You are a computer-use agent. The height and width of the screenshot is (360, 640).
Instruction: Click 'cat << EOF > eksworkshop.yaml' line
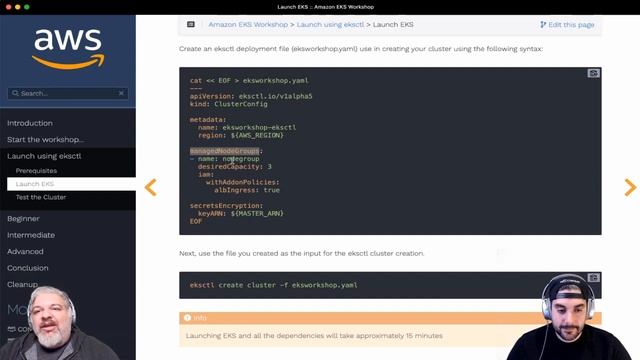point(249,80)
